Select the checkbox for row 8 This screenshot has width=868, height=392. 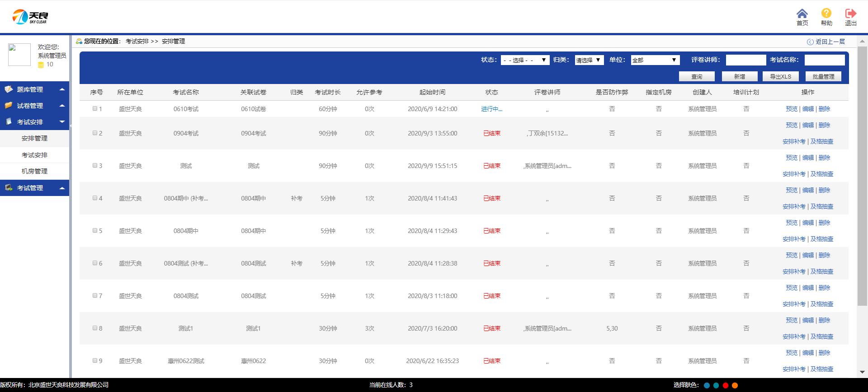click(95, 328)
